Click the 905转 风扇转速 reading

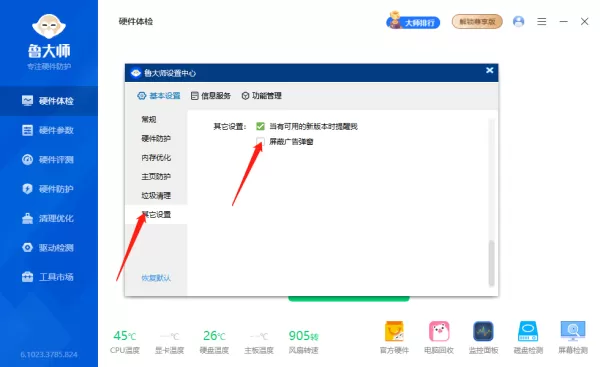pyautogui.click(x=303, y=342)
